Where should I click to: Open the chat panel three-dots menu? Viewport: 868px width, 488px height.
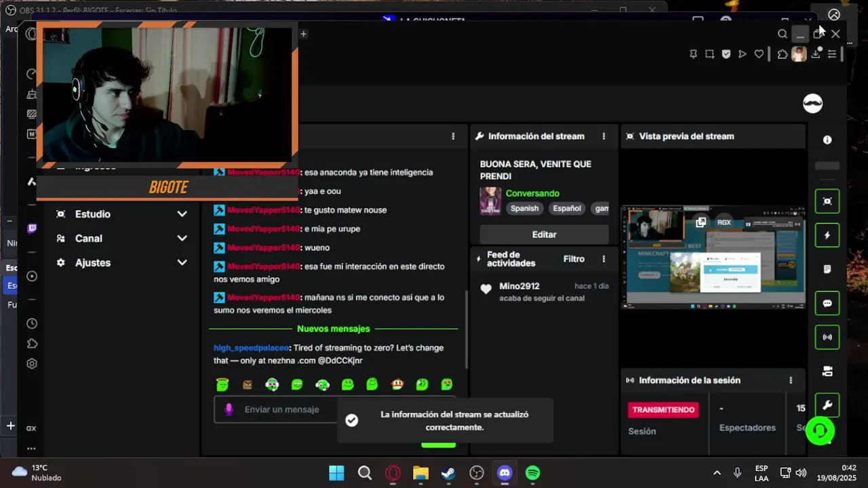tap(453, 136)
